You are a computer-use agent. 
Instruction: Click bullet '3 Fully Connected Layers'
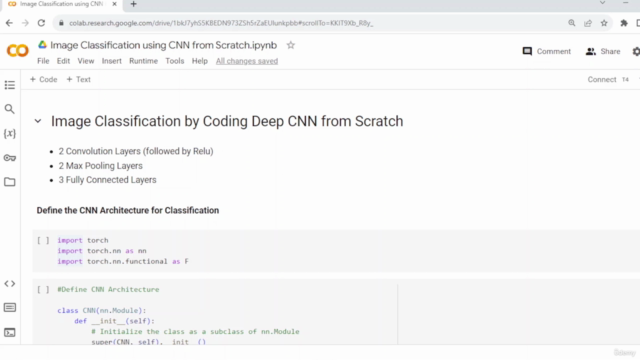coord(107,180)
